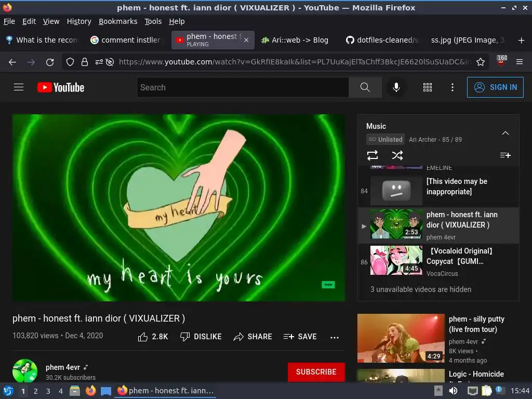Start voice search with the microphone icon
The height and width of the screenshot is (399, 532).
[x=396, y=87]
